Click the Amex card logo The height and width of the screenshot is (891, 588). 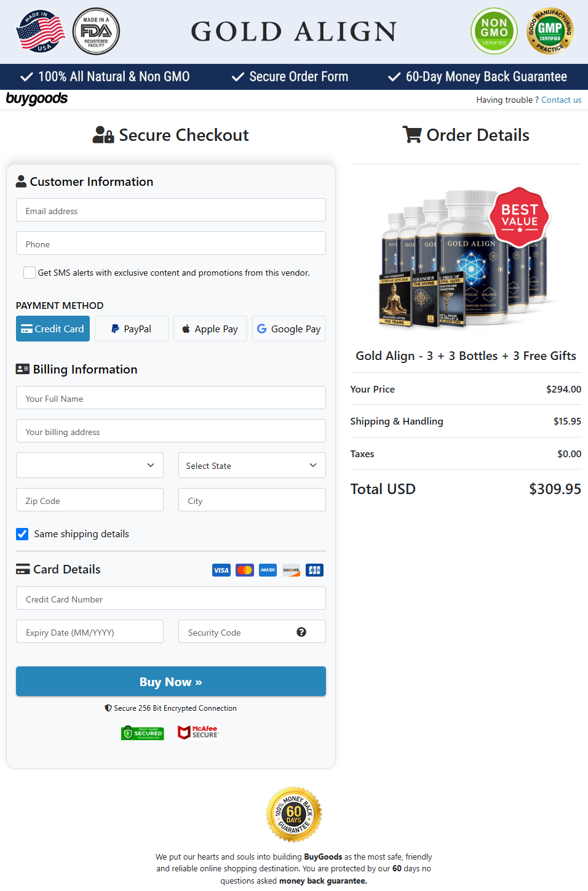[268, 570]
